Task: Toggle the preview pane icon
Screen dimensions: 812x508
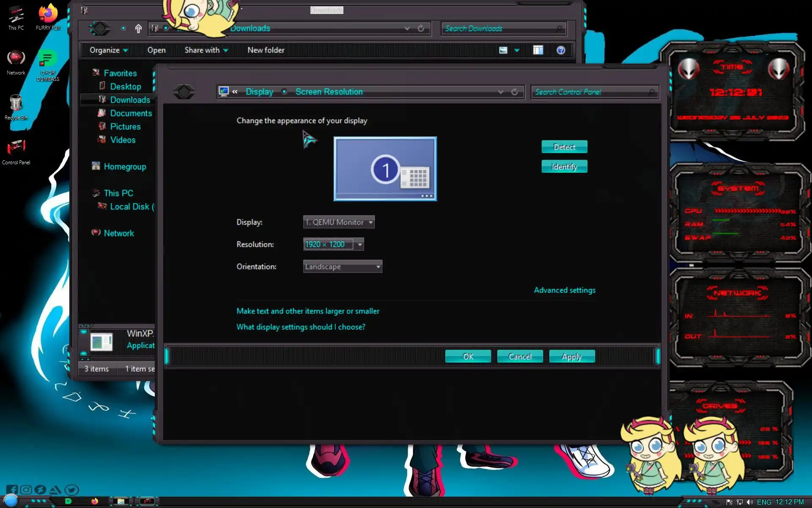Action: pyautogui.click(x=538, y=50)
